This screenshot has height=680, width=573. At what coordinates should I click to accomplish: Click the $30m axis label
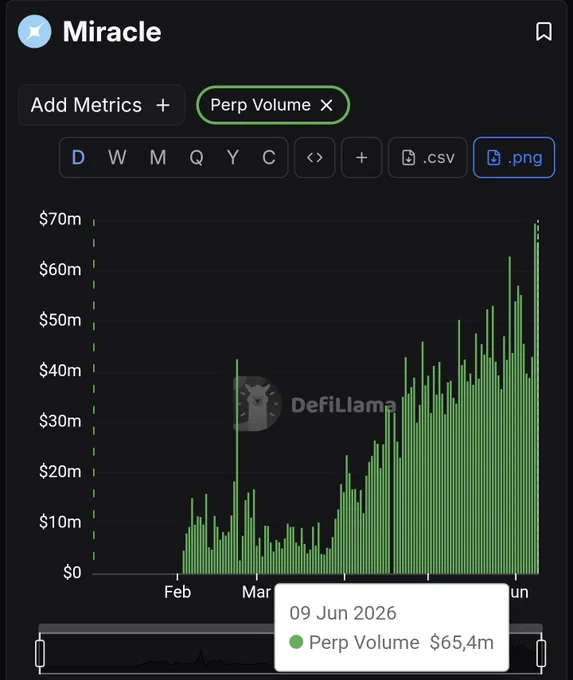60,421
